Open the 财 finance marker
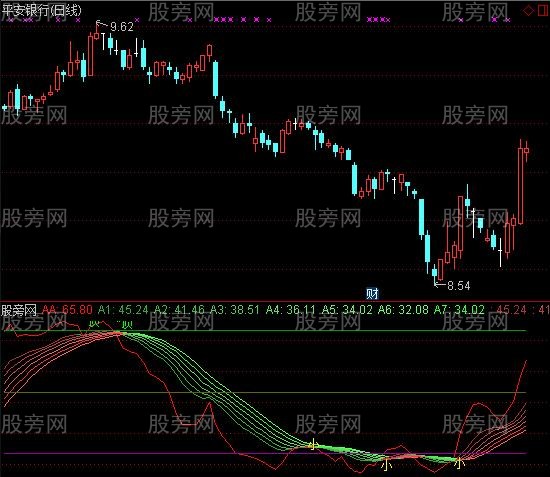 (x=372, y=293)
